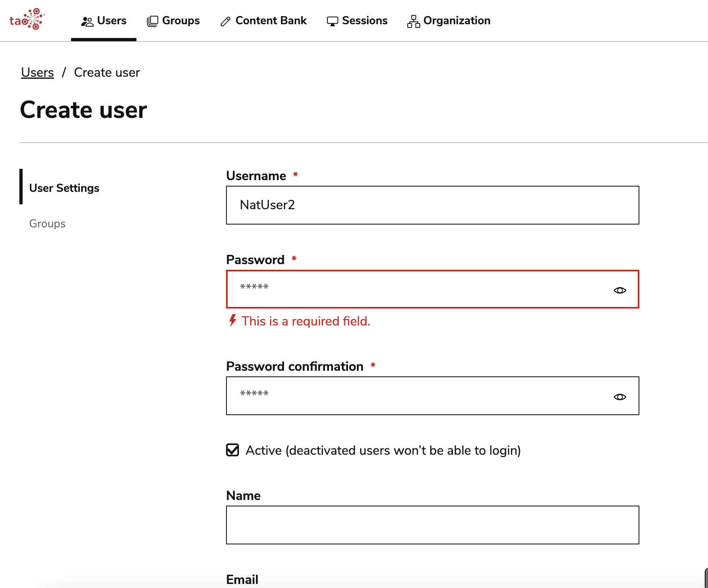Switch to the User Settings tab
Image resolution: width=708 pixels, height=588 pixels.
point(64,188)
